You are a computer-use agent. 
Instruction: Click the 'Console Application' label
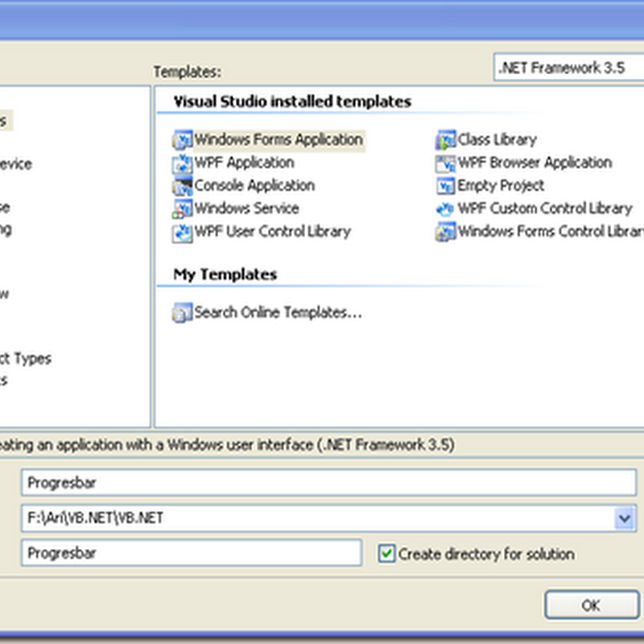coord(254,186)
